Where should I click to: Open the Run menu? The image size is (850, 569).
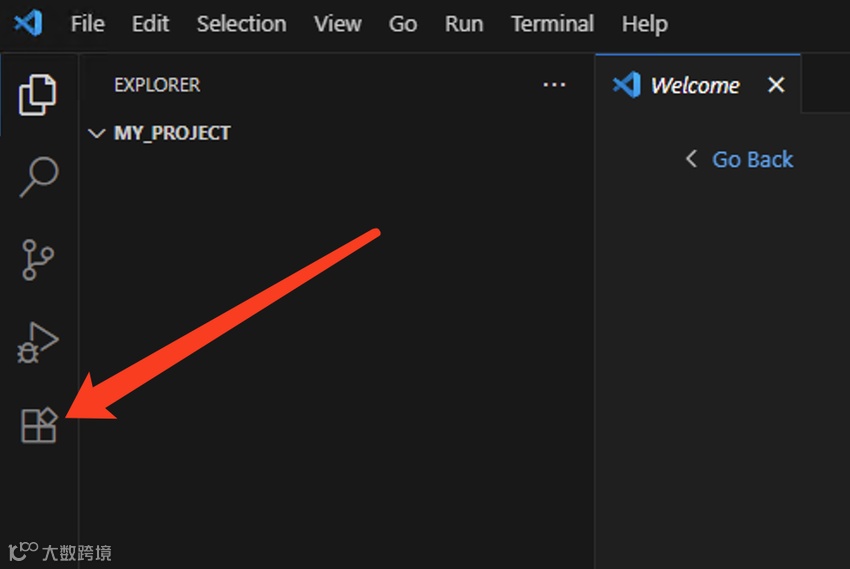tap(463, 24)
